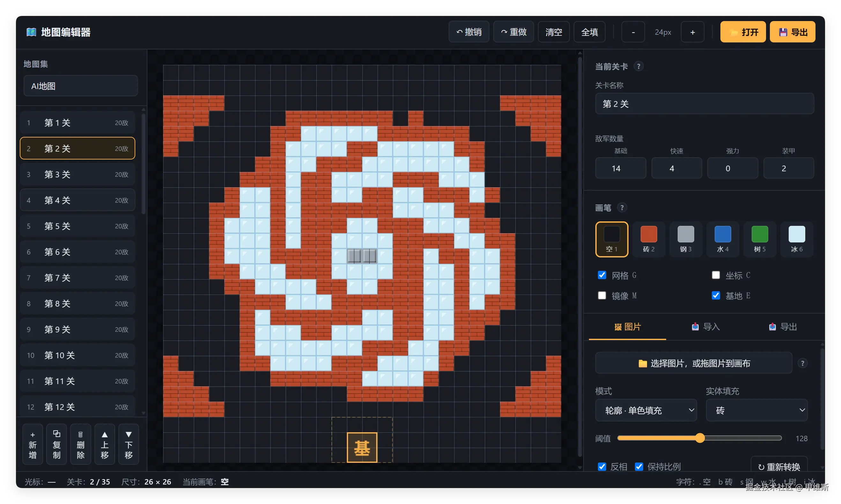Select level 第 5 关

pos(78,226)
